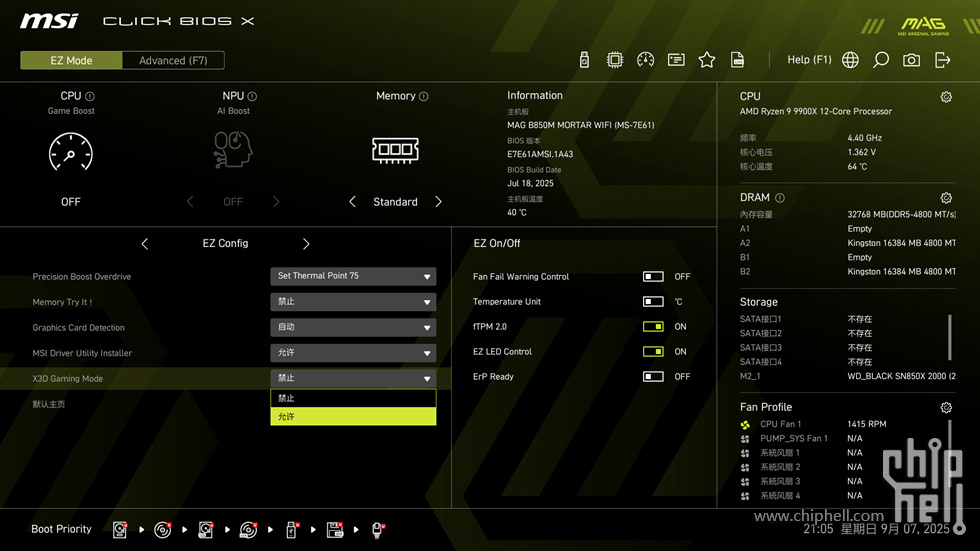Open Memory Try It dropdown
Viewport: 980px width, 551px height.
pyautogui.click(x=353, y=302)
